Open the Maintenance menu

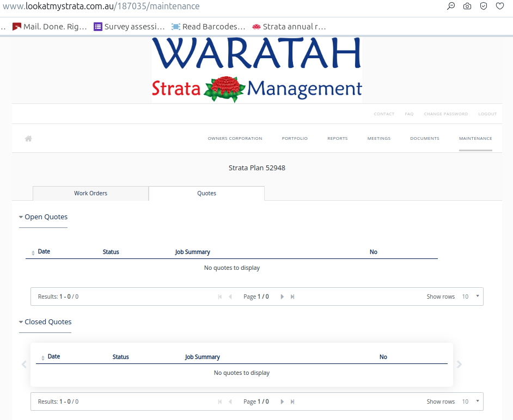(475, 139)
